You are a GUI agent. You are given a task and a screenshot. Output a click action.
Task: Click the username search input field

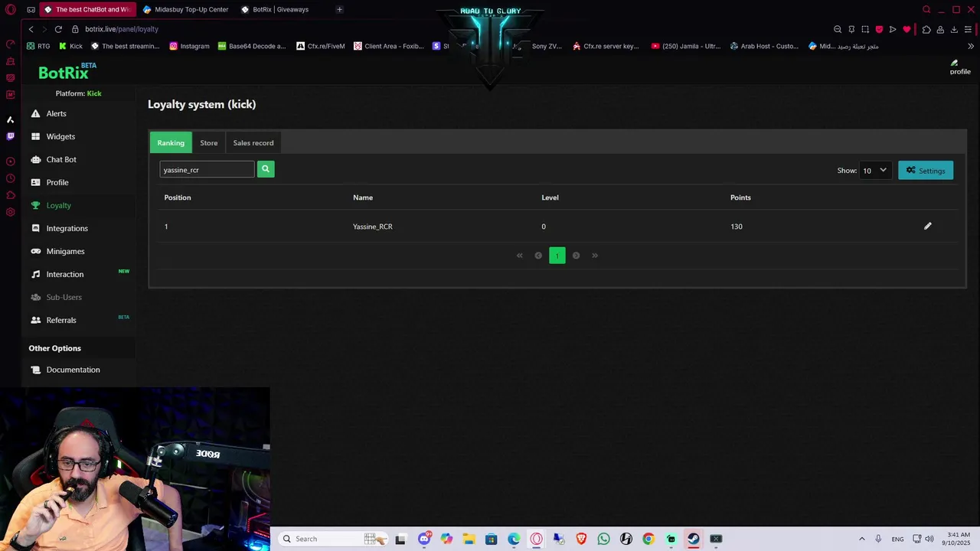(207, 169)
